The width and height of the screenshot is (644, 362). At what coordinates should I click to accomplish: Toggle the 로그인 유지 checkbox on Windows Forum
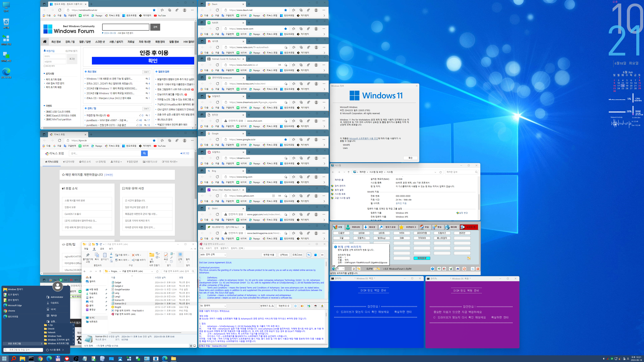pyautogui.click(x=45, y=66)
